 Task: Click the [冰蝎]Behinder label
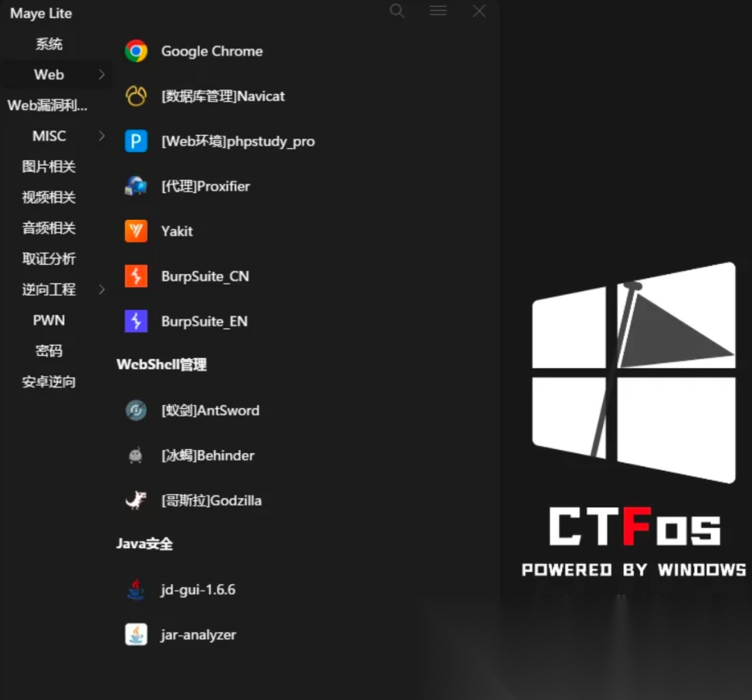coord(208,456)
